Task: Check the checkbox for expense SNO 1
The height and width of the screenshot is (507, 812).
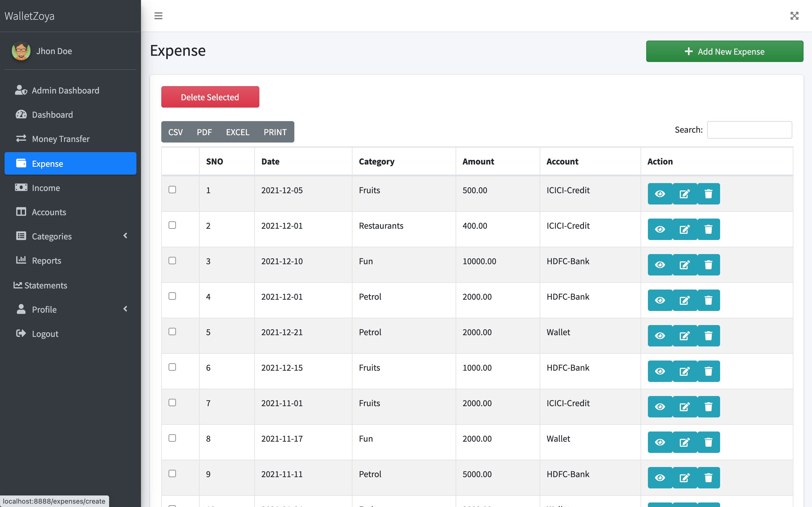Action: [x=172, y=190]
